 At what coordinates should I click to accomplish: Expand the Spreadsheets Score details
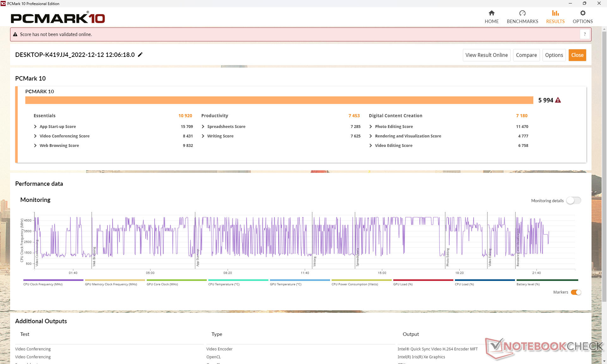[x=203, y=127]
